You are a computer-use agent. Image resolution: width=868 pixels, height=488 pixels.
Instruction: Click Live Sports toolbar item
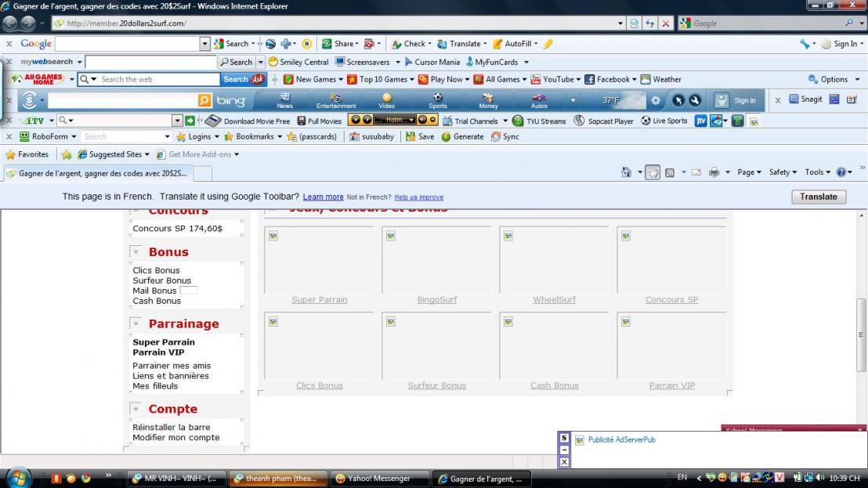click(664, 121)
